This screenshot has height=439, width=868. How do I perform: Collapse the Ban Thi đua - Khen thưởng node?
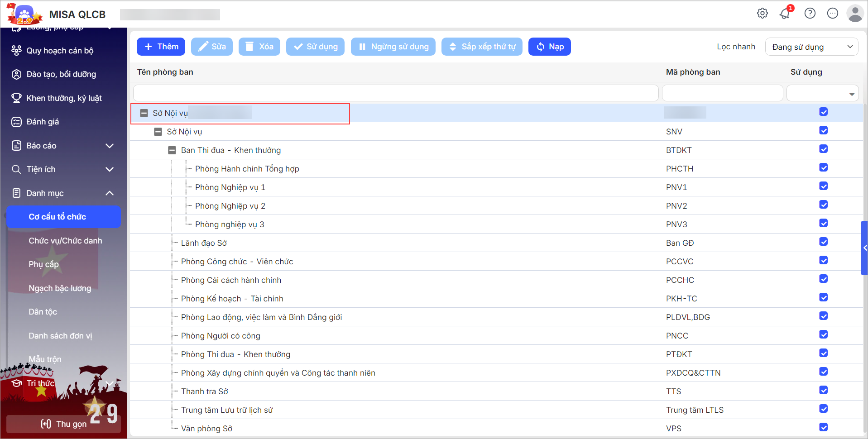(172, 150)
